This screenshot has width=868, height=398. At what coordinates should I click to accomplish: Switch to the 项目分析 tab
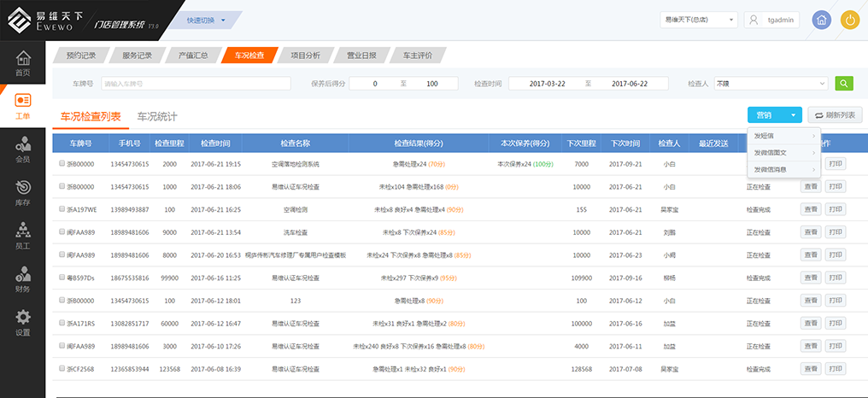(x=305, y=56)
